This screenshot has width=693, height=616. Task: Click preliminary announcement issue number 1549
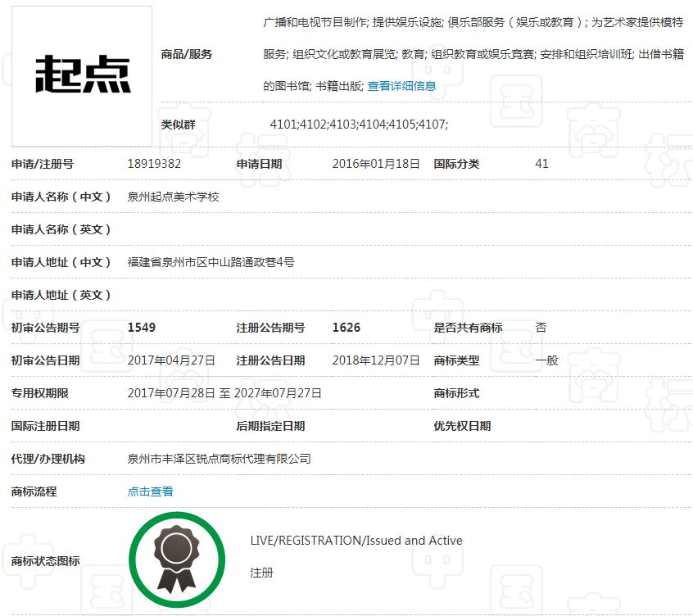click(x=142, y=328)
